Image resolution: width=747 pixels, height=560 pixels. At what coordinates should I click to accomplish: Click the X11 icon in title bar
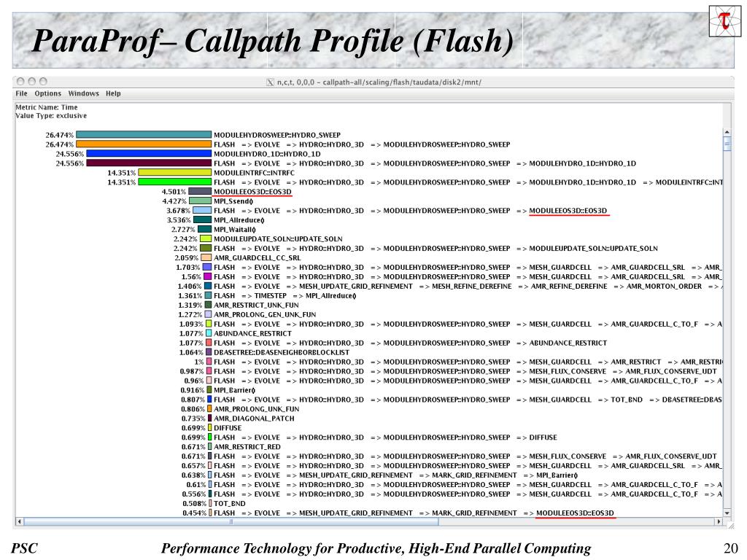[270, 82]
